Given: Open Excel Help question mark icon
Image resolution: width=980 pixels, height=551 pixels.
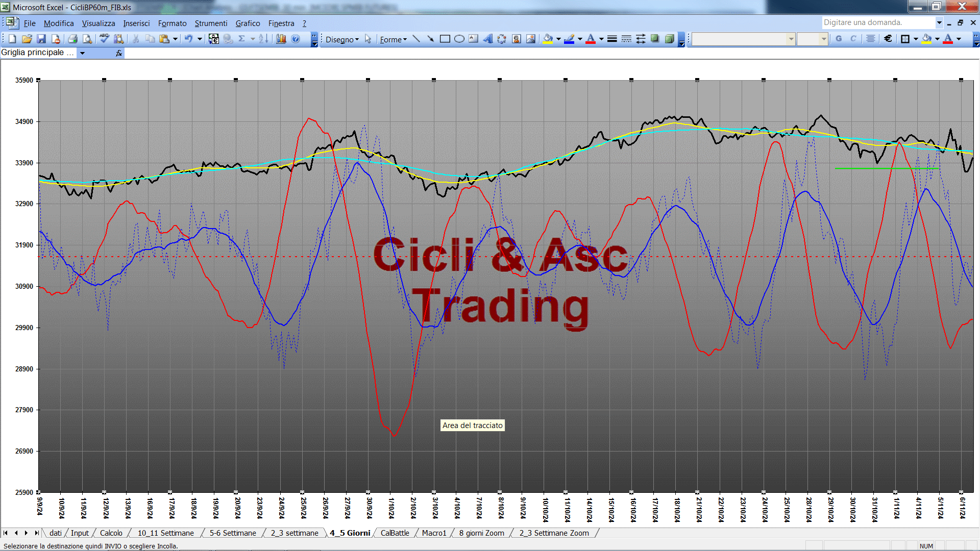Looking at the screenshot, I should click(296, 39).
